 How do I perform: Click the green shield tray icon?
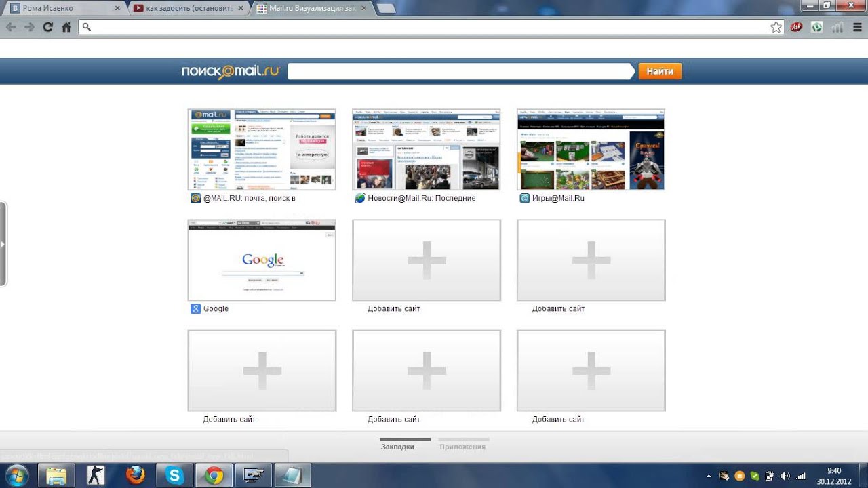click(755, 476)
